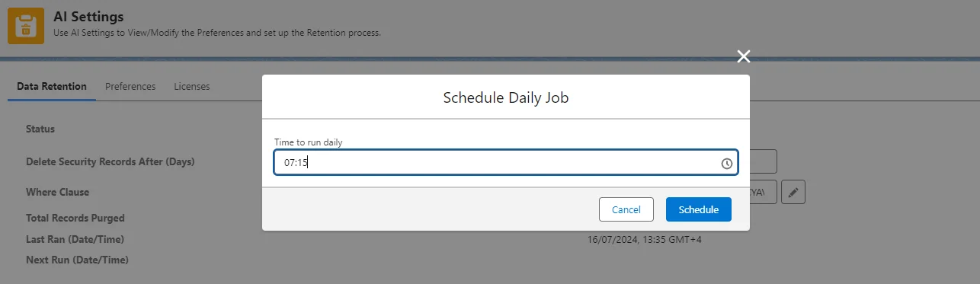Click the Time to run daily label

(x=314, y=142)
